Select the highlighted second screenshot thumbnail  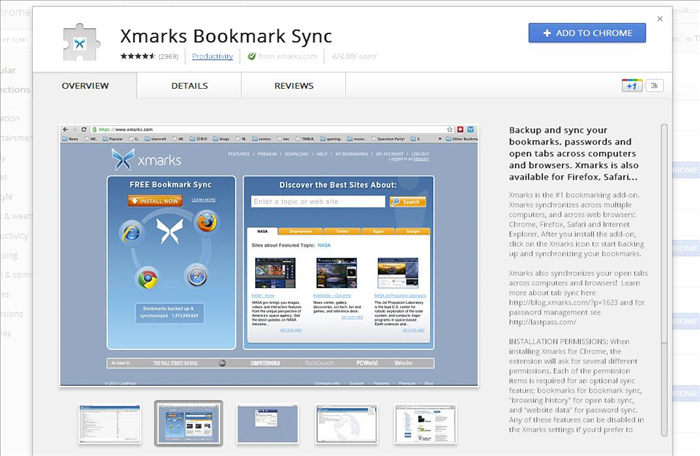click(x=188, y=423)
